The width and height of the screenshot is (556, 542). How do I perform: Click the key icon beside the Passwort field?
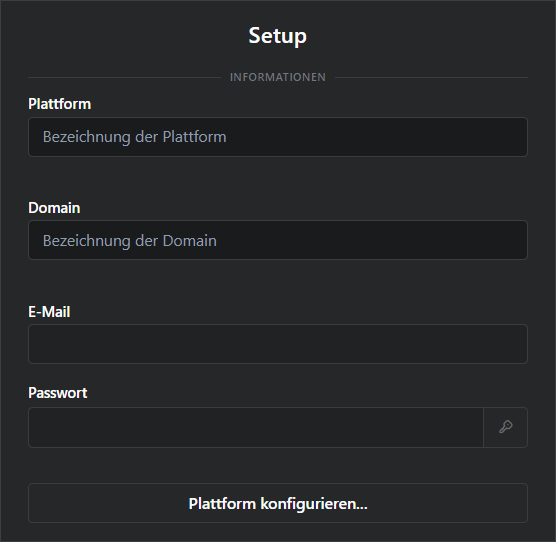[506, 427]
